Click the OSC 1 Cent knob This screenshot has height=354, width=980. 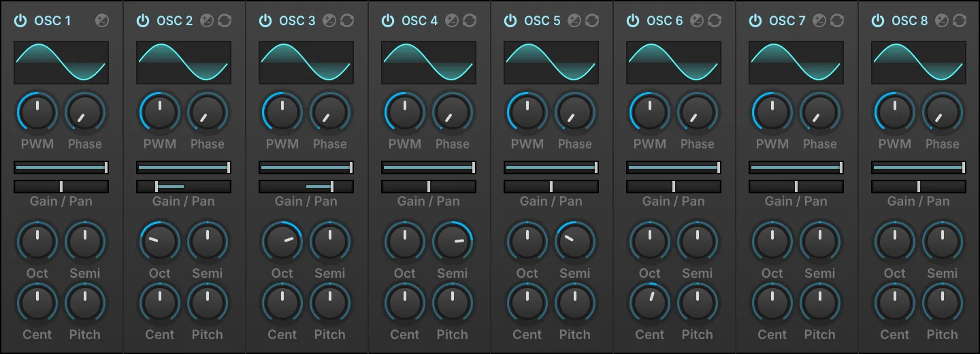pyautogui.click(x=37, y=302)
